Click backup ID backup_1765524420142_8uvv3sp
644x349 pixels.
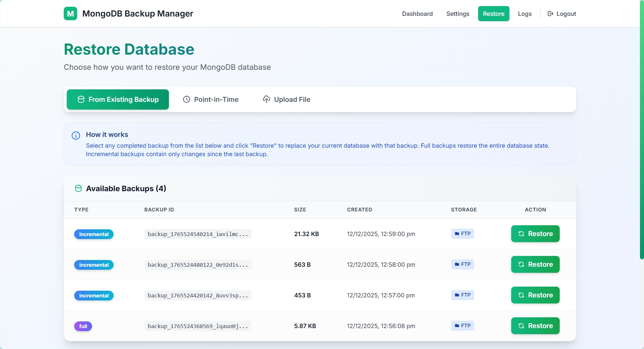pyautogui.click(x=198, y=295)
